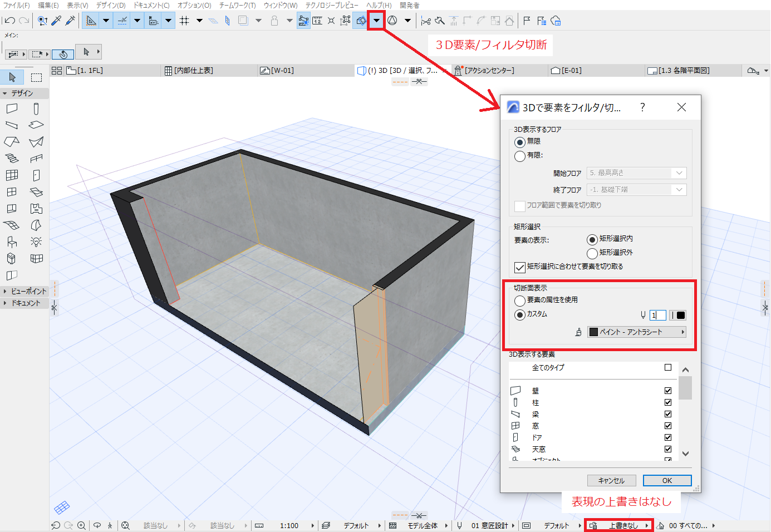Select the Object chair tool

(x=12, y=242)
